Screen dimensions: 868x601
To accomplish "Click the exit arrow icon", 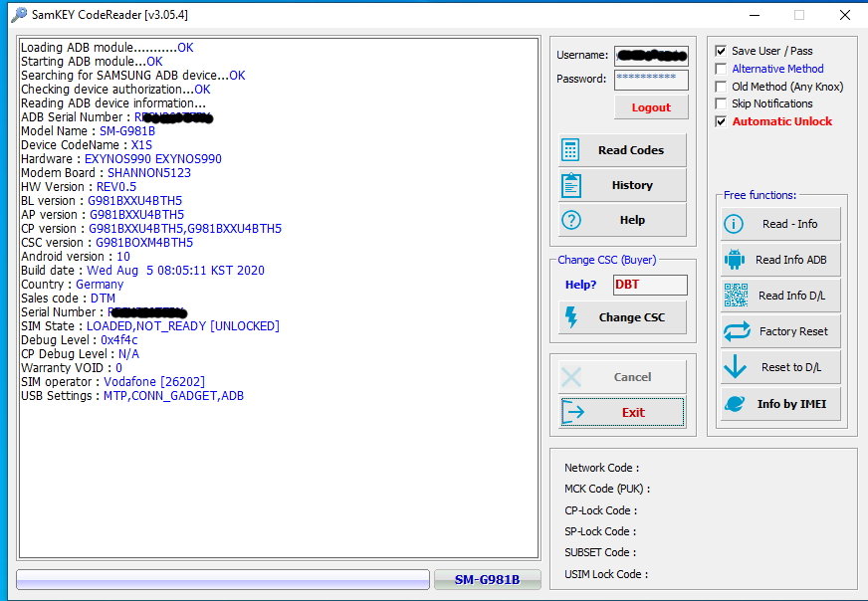I will (573, 412).
